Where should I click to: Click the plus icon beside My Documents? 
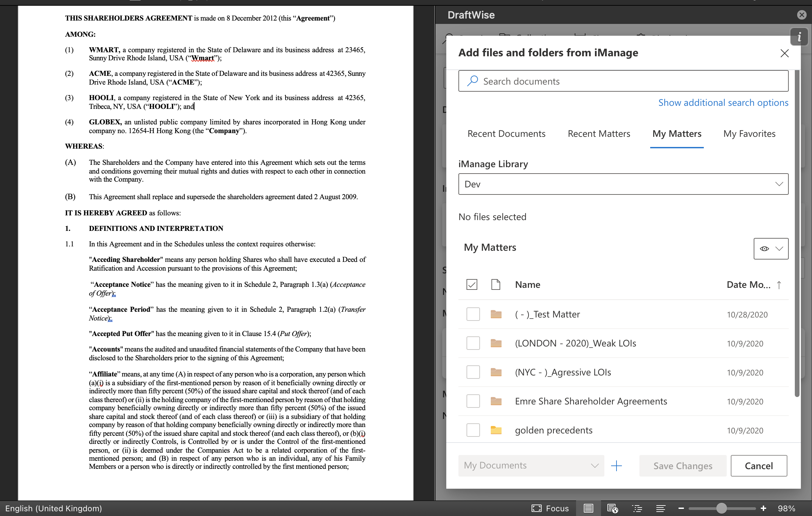pyautogui.click(x=616, y=466)
